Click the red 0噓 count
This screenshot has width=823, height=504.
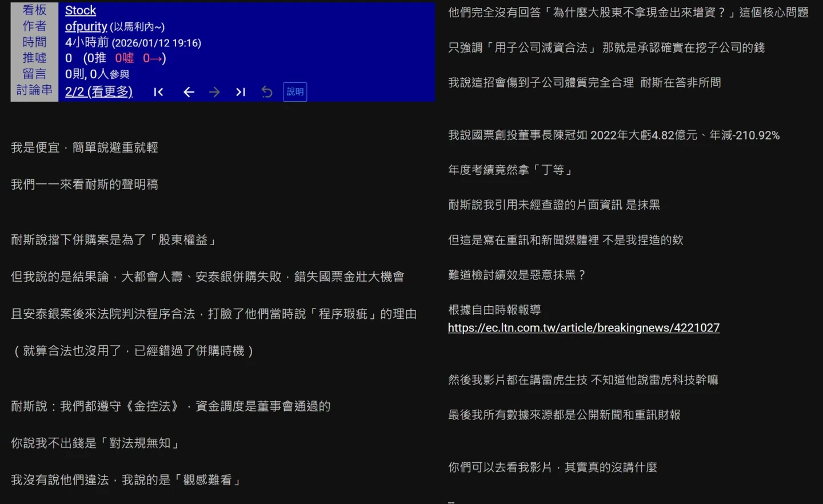(x=124, y=58)
